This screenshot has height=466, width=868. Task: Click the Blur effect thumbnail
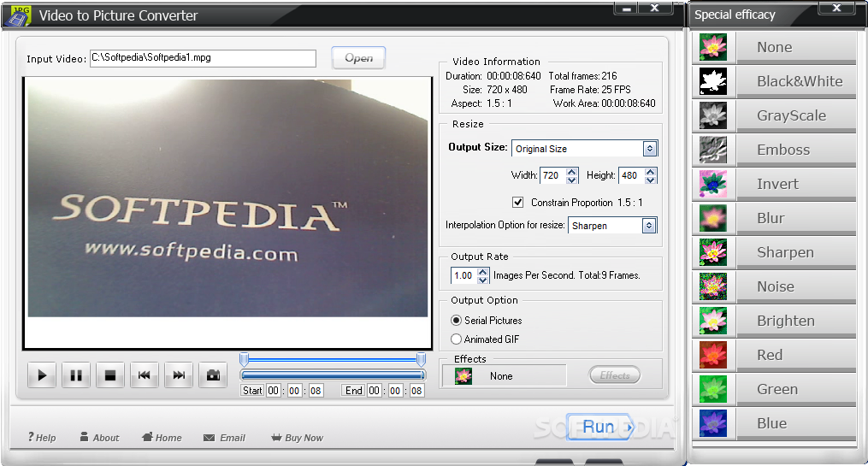tap(713, 218)
